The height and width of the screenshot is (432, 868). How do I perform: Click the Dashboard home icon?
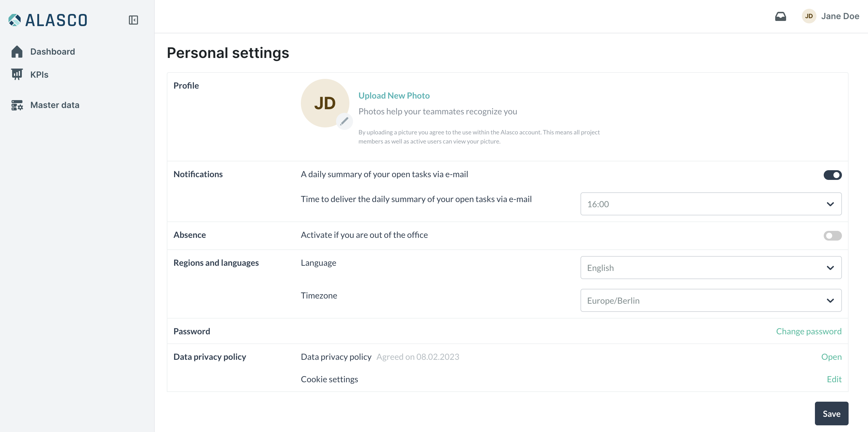pyautogui.click(x=17, y=52)
